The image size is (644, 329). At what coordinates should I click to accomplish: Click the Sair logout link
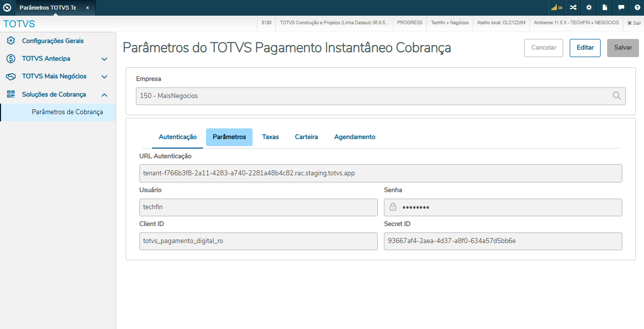pyautogui.click(x=633, y=23)
